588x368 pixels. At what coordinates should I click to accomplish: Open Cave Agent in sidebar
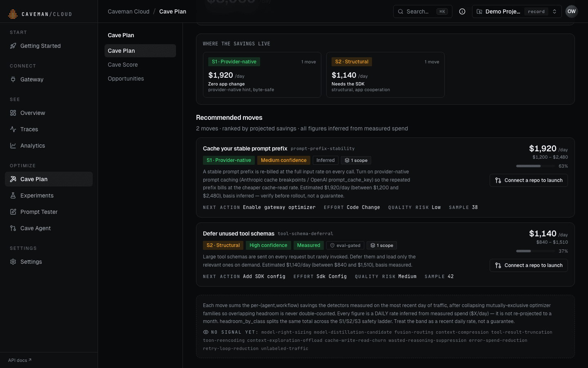coord(49,228)
